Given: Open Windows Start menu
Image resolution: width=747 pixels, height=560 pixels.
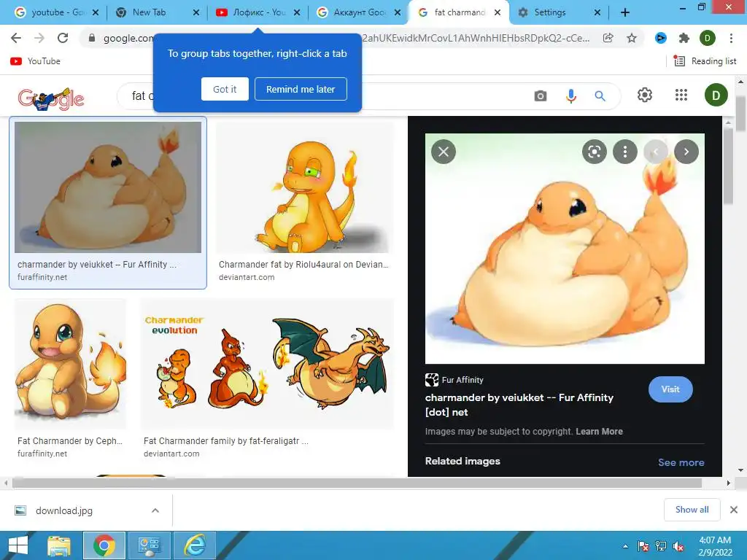Looking at the screenshot, I should coord(18,545).
